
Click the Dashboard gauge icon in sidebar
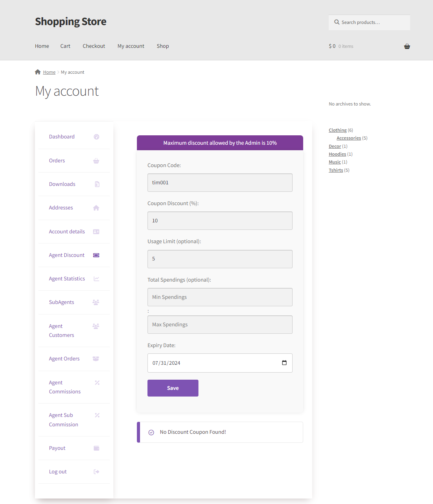(96, 137)
